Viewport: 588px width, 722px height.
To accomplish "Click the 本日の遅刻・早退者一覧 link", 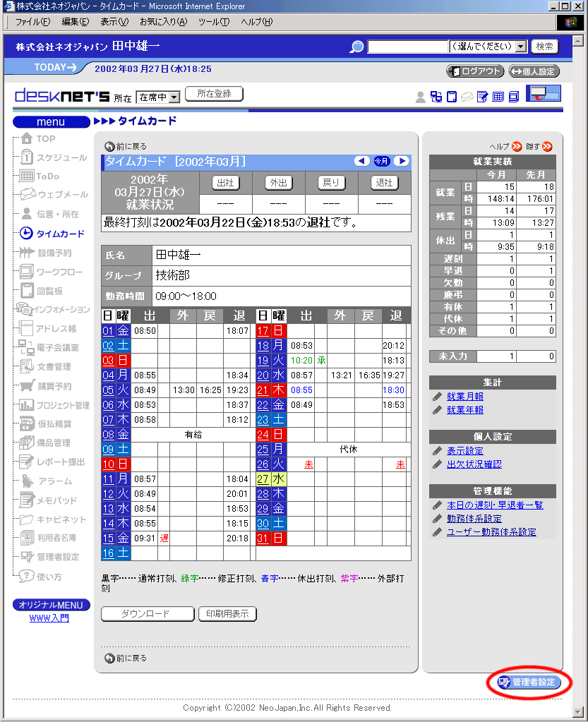I will [x=495, y=505].
